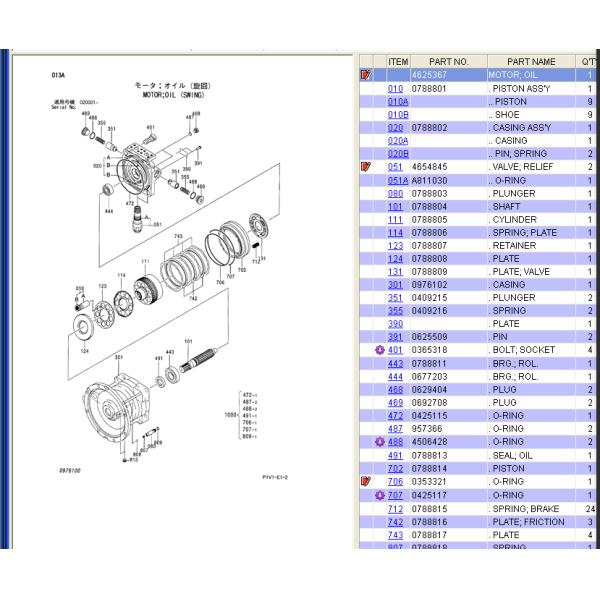
Task: Click the purple gear icon beside item 401
Action: pos(379,351)
